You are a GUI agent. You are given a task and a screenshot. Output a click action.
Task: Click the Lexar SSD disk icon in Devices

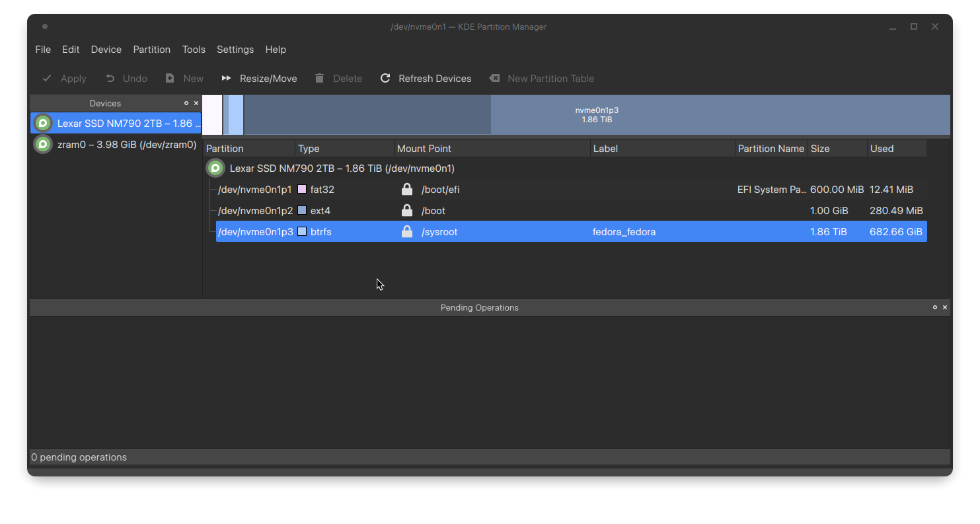pyautogui.click(x=43, y=123)
